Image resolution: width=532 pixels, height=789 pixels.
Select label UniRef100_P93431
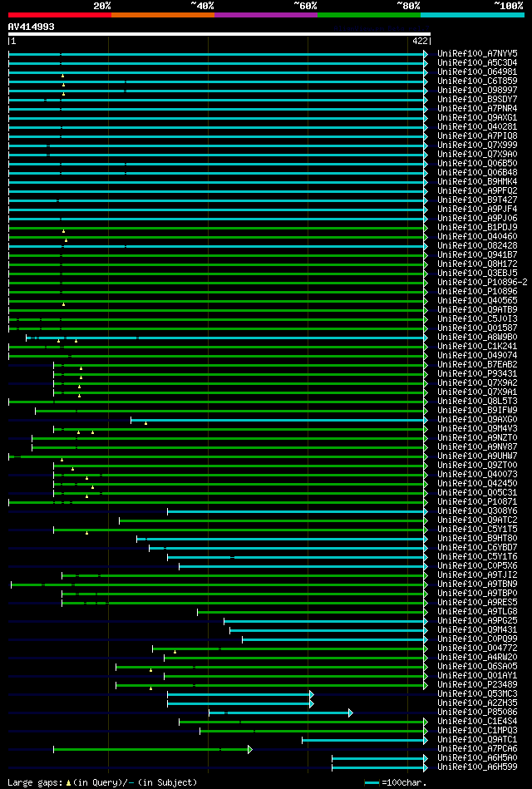click(478, 373)
